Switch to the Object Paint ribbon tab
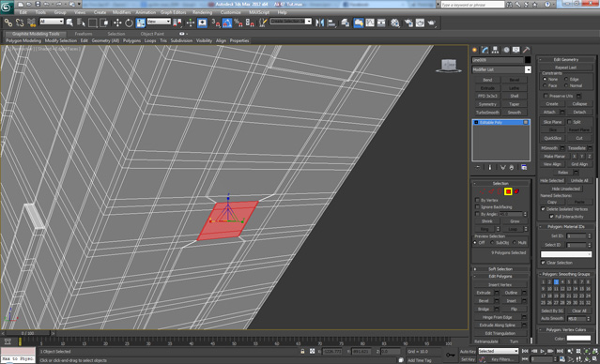 click(x=152, y=34)
